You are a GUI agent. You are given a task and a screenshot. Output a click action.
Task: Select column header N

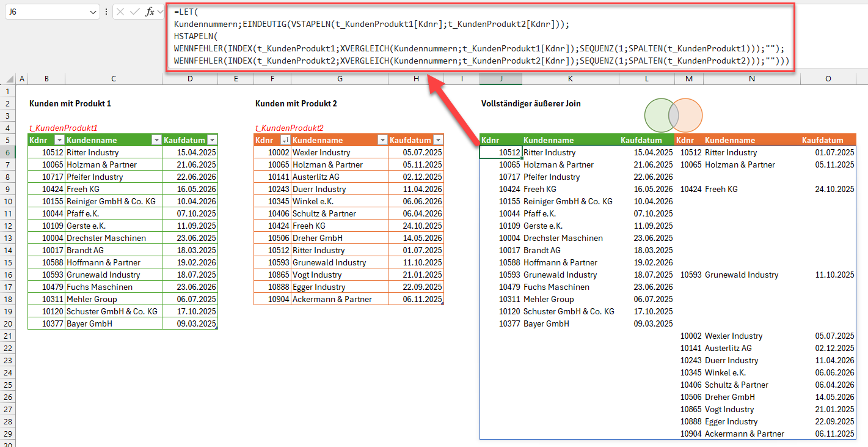[x=752, y=79]
